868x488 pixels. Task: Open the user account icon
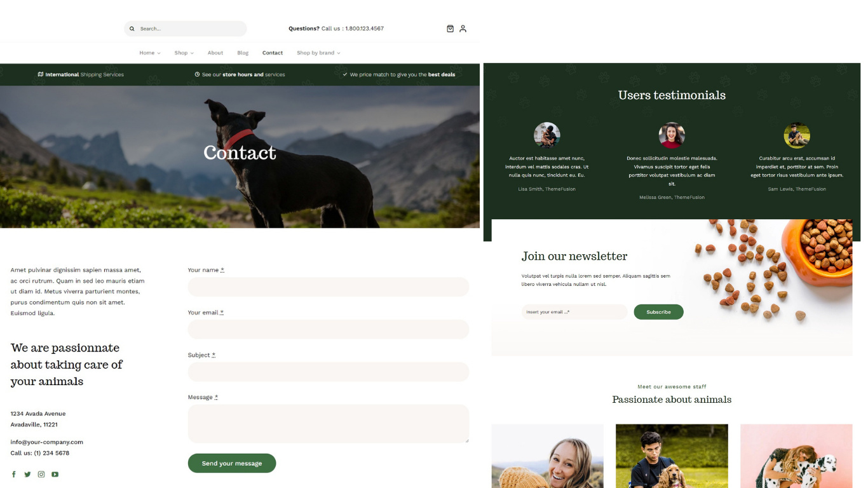(x=463, y=29)
